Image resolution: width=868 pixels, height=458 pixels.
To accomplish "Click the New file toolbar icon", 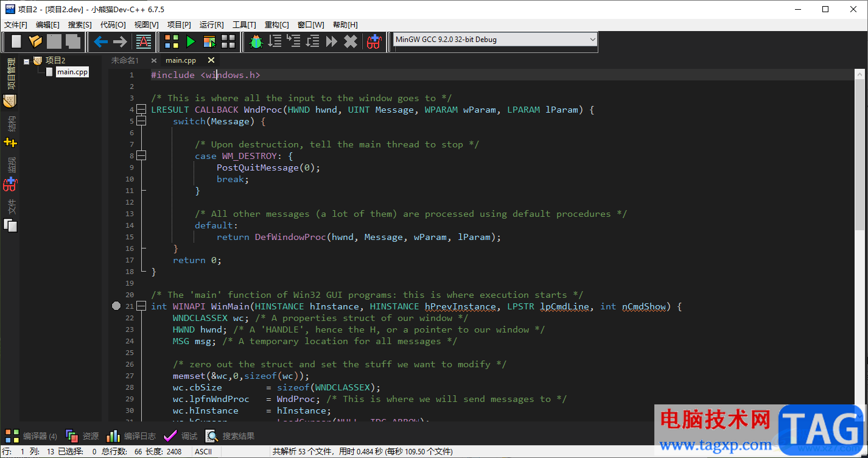I will click(x=16, y=41).
